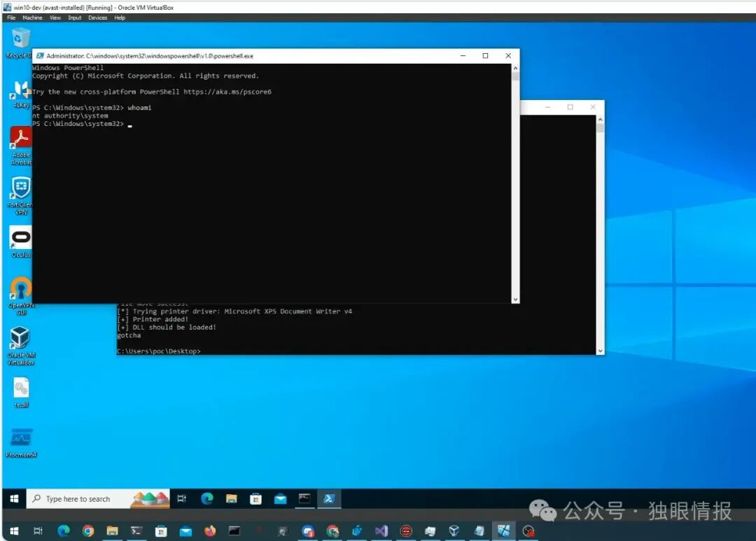The width and height of the screenshot is (756, 541).
Task: Launch the 4uKey desktop shortcut
Action: 21,94
